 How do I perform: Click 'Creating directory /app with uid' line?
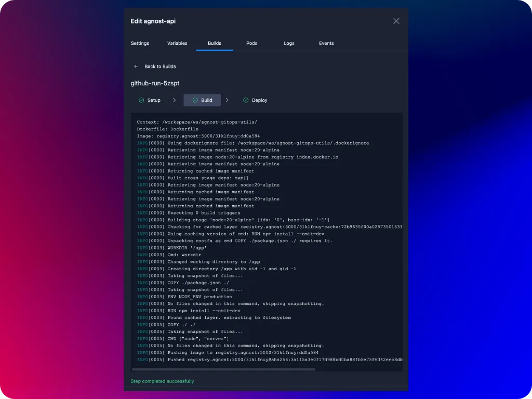(x=217, y=269)
